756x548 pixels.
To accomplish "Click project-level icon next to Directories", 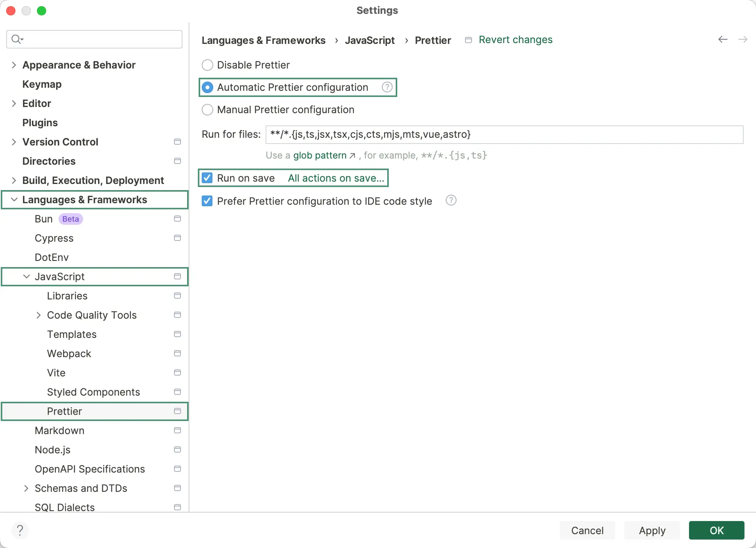I will (x=177, y=161).
